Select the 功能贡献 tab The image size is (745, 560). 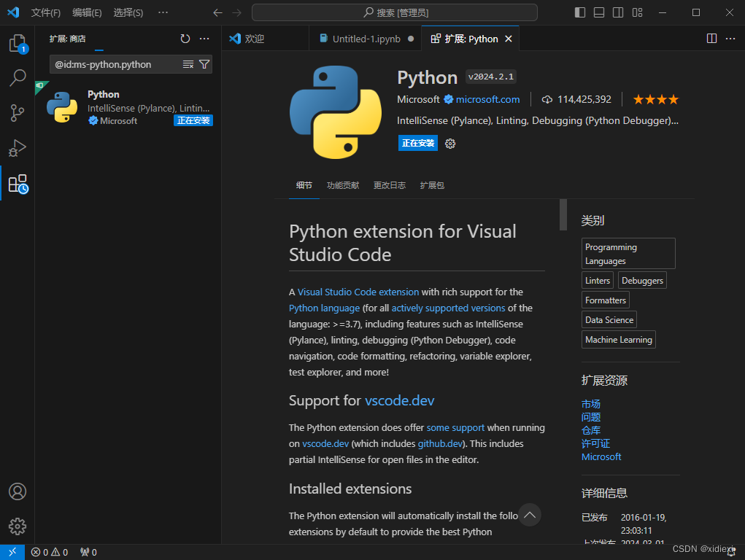coord(343,185)
